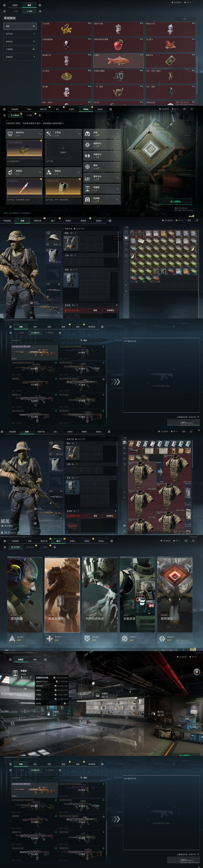Switch to 特殊物品 tab on blueprint screen
This screenshot has width=203, height=868.
coord(92,327)
